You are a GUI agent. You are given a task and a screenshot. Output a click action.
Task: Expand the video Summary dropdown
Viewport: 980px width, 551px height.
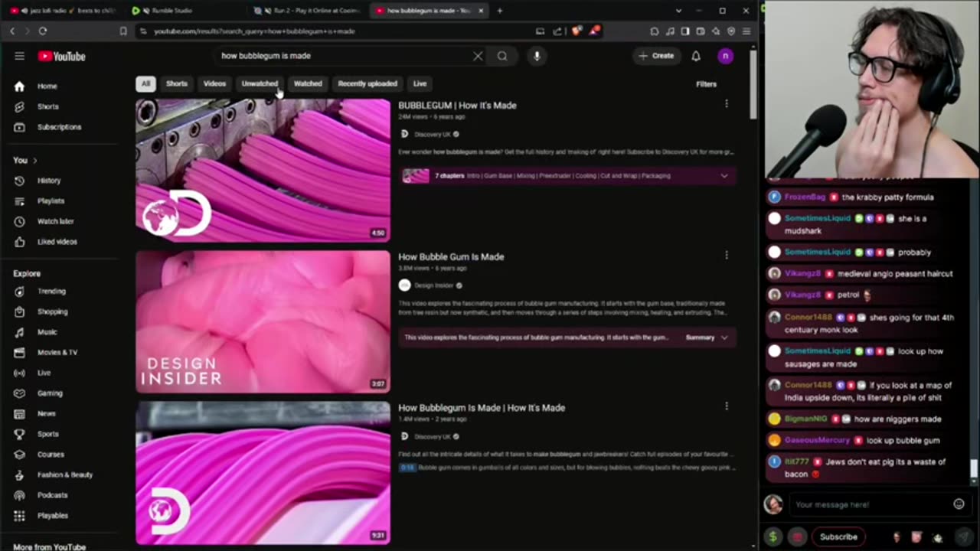click(706, 337)
